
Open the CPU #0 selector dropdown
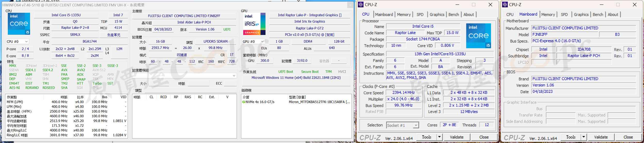tap(18, 41)
